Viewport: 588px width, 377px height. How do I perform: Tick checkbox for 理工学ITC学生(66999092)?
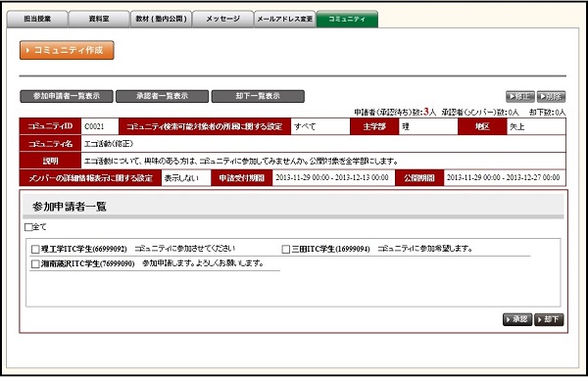(35, 249)
